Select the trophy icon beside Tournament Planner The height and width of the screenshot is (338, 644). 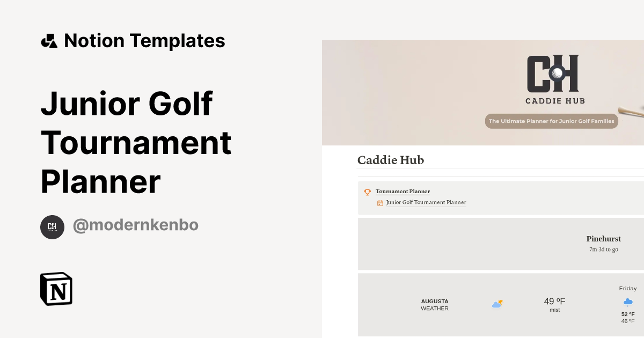pyautogui.click(x=368, y=192)
